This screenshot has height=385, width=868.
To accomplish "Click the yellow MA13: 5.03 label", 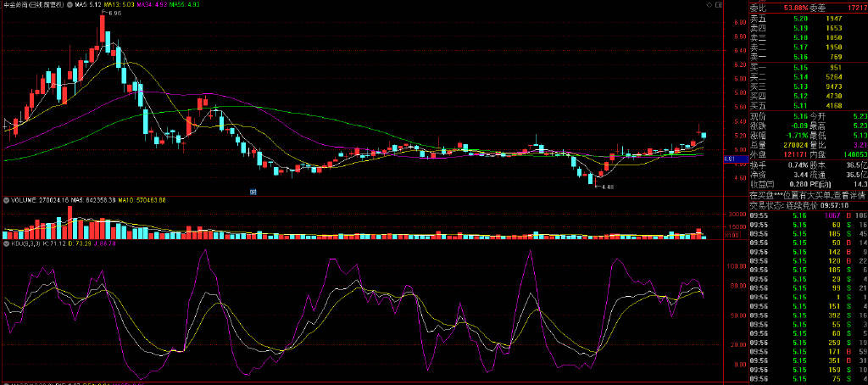I will coord(119,5).
